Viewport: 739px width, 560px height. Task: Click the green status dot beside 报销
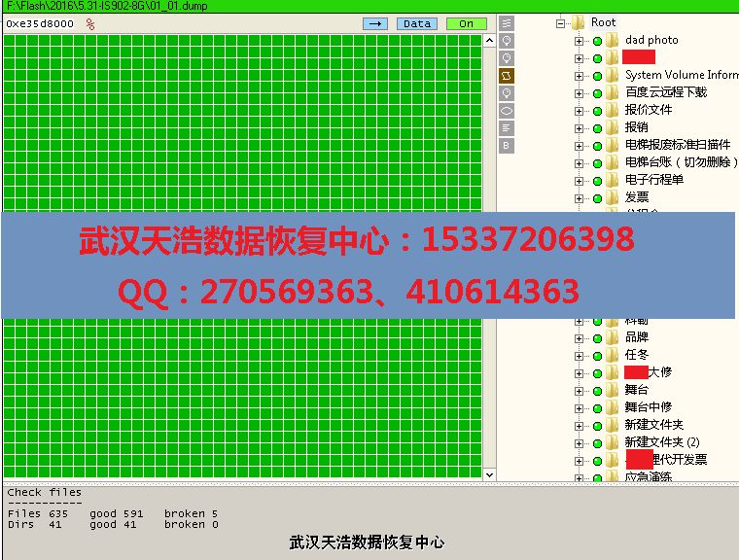[x=597, y=127]
